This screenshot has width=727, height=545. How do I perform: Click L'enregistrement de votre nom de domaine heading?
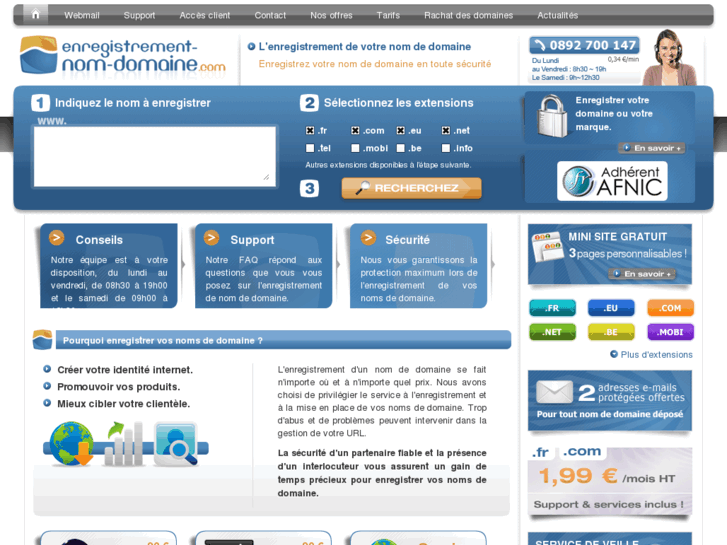(364, 46)
